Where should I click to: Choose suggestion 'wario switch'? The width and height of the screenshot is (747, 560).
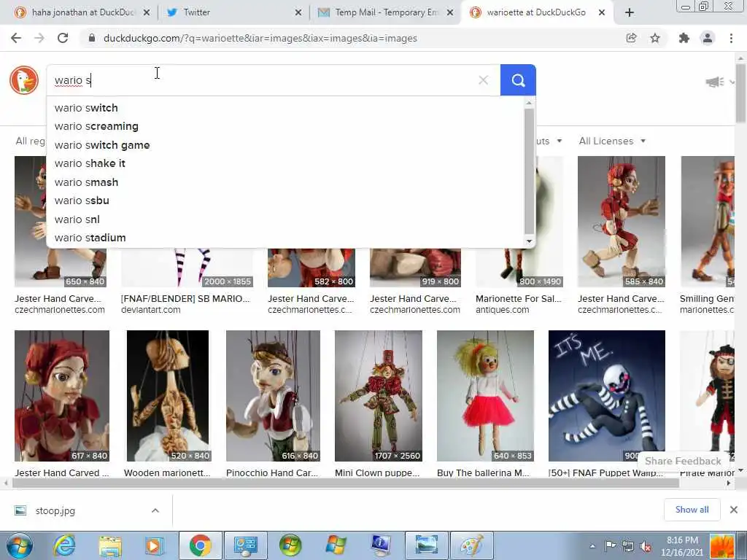click(286, 108)
